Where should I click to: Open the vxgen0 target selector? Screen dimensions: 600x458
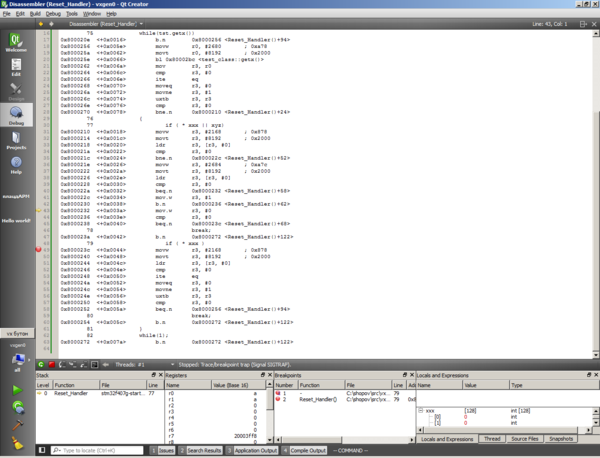[18, 357]
